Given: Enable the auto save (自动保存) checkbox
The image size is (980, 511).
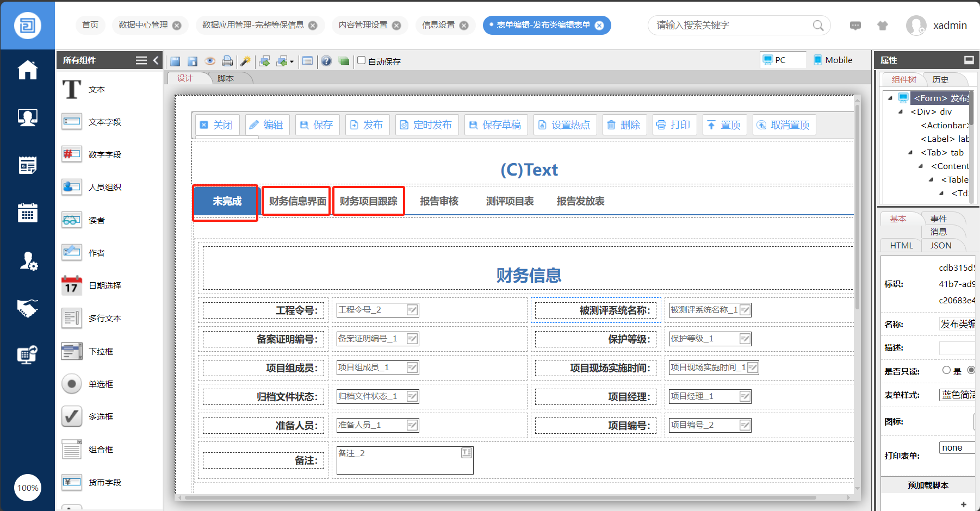Looking at the screenshot, I should tap(362, 60).
